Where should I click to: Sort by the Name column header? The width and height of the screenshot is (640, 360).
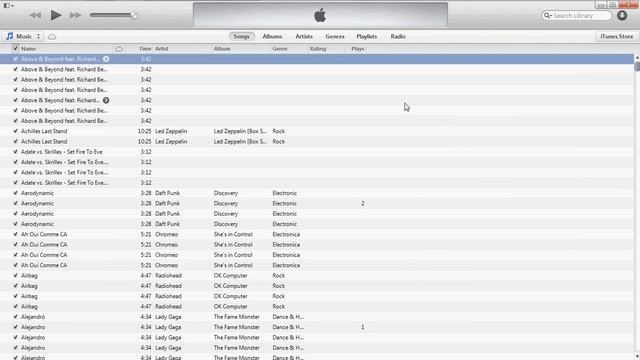click(x=29, y=49)
